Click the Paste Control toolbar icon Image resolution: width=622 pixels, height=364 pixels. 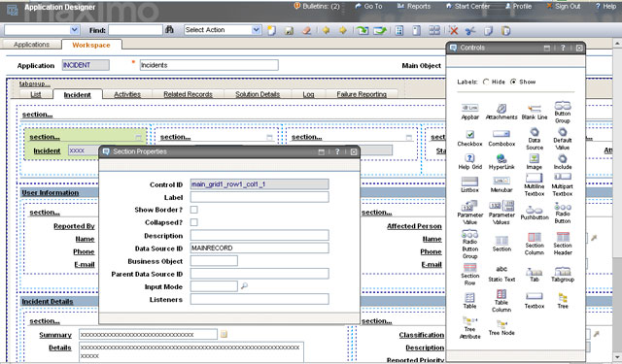505,30
